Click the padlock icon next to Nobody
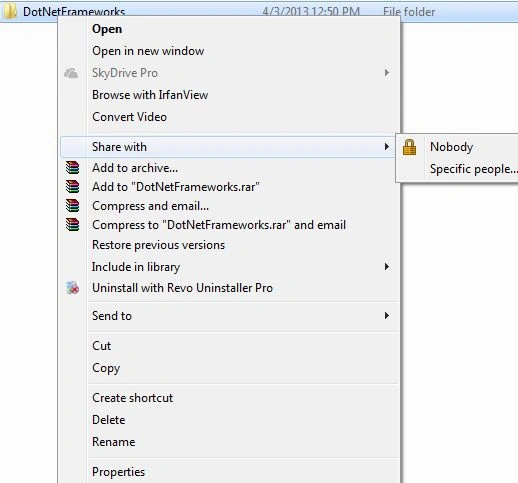 coord(409,147)
